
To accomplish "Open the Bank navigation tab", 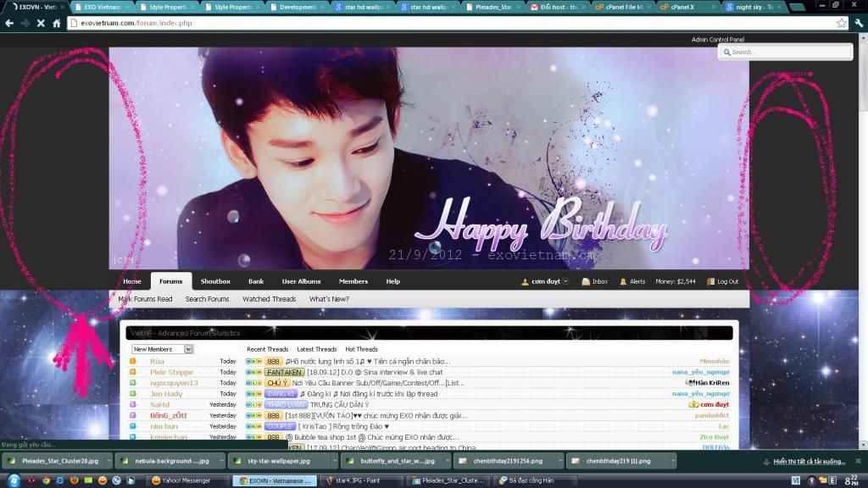I will (x=256, y=281).
